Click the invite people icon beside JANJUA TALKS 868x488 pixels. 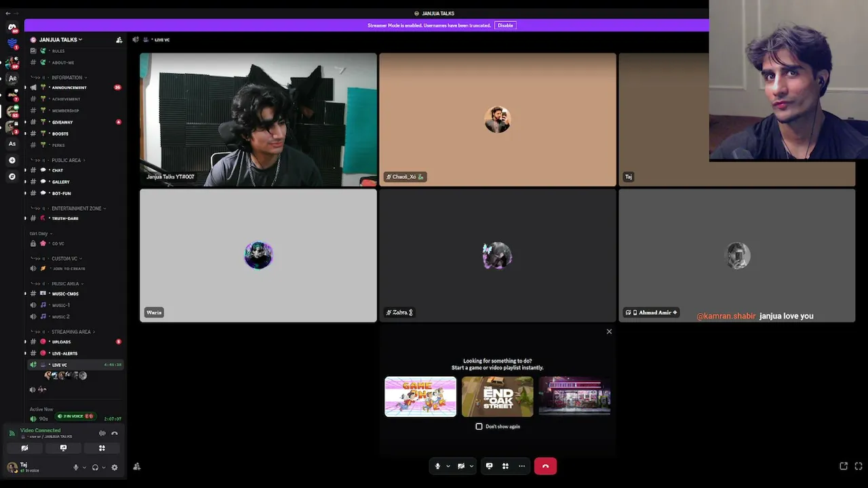pyautogui.click(x=119, y=40)
